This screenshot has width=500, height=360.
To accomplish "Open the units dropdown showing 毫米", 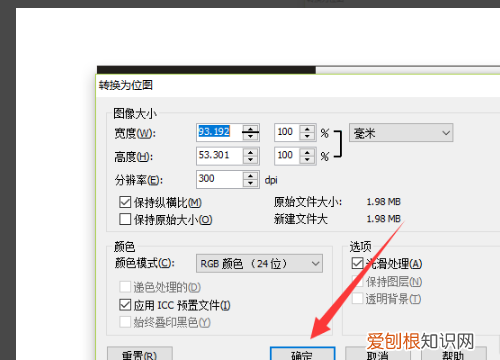I will tap(401, 133).
